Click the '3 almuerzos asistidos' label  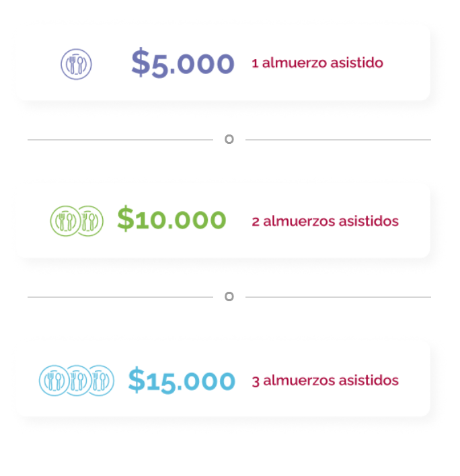click(325, 381)
